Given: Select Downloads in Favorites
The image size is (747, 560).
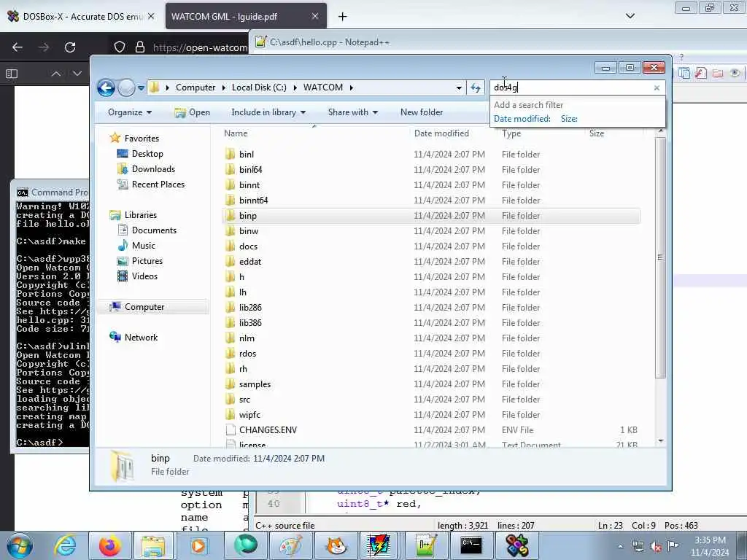Looking at the screenshot, I should point(153,169).
